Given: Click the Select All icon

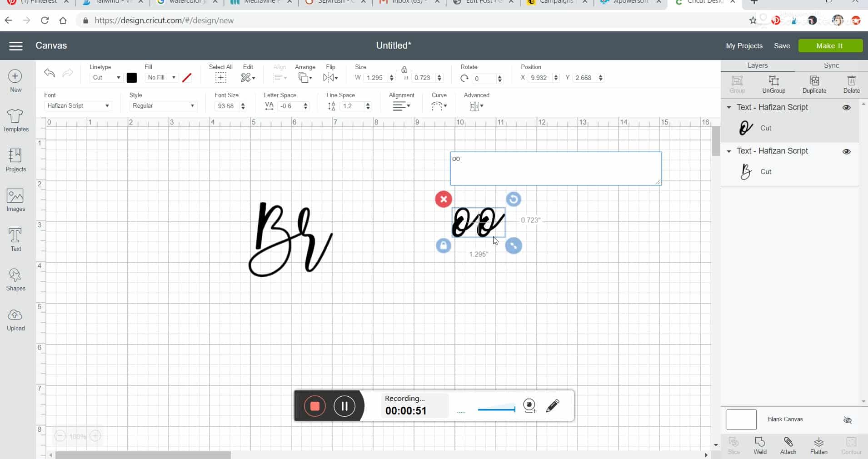Looking at the screenshot, I should tap(220, 78).
